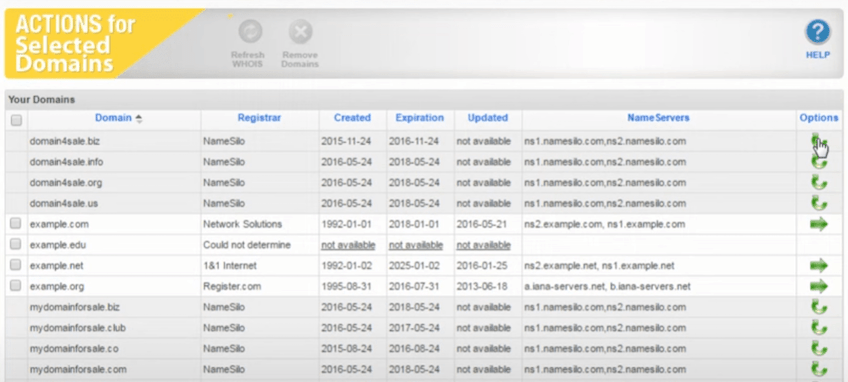This screenshot has height=382, width=848.
Task: Click the Options column header
Action: point(819,117)
